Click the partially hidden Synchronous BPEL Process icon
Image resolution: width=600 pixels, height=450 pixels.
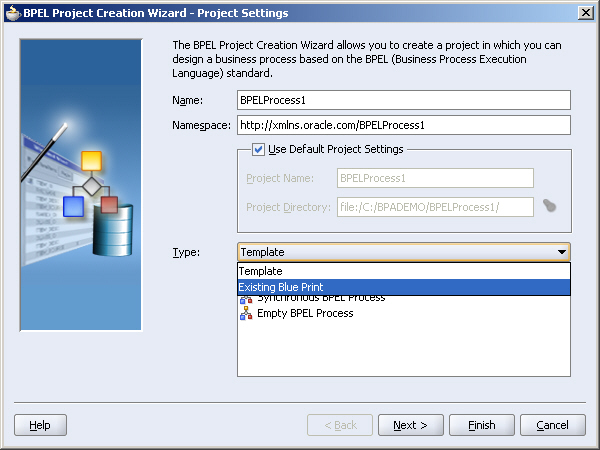click(x=246, y=300)
